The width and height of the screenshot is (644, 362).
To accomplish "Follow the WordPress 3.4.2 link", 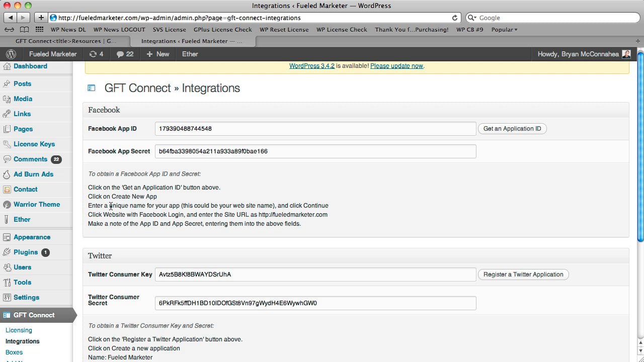I will (x=312, y=66).
